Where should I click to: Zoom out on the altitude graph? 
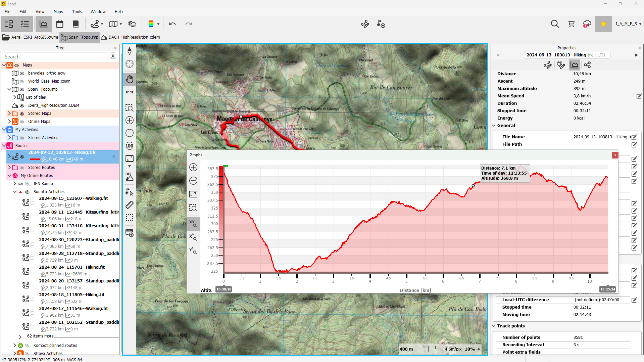[x=193, y=181]
